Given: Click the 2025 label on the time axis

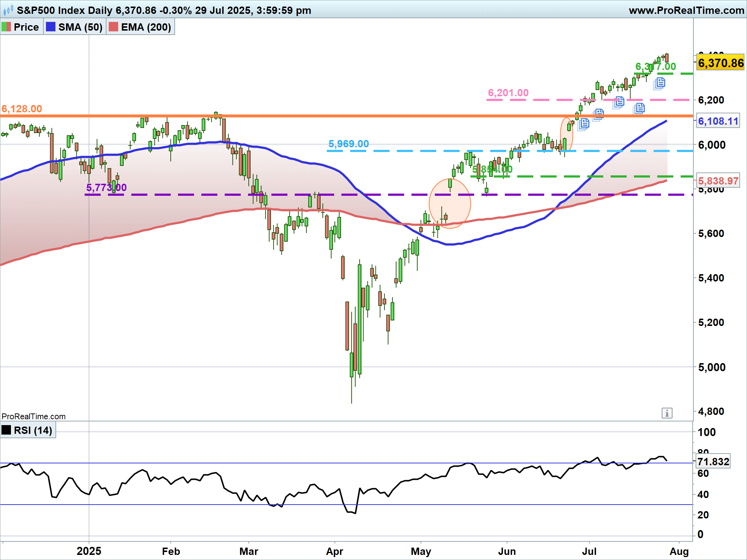Looking at the screenshot, I should tap(89, 551).
